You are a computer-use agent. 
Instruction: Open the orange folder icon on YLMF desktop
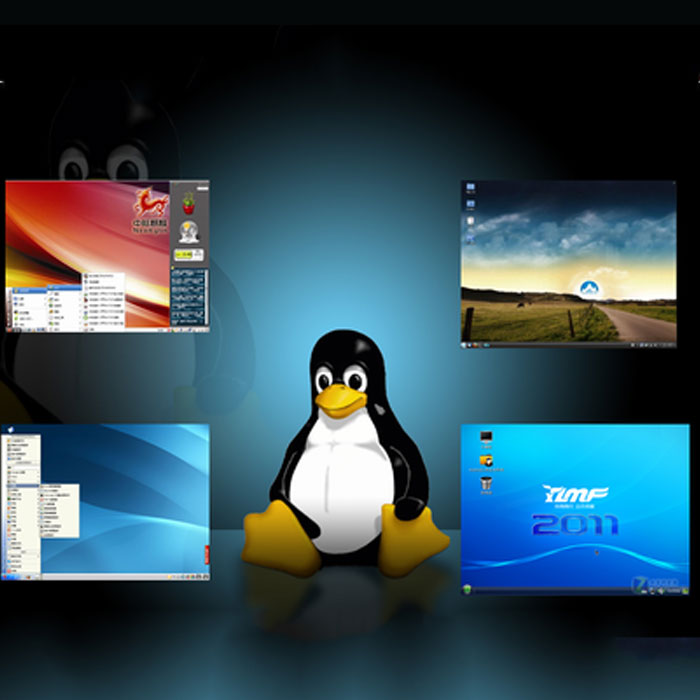click(x=486, y=460)
